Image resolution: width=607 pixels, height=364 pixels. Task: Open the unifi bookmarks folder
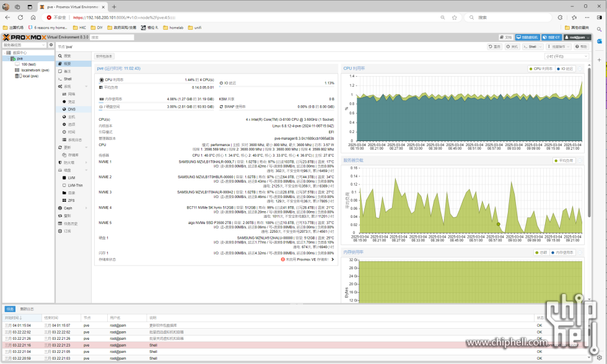click(x=194, y=28)
